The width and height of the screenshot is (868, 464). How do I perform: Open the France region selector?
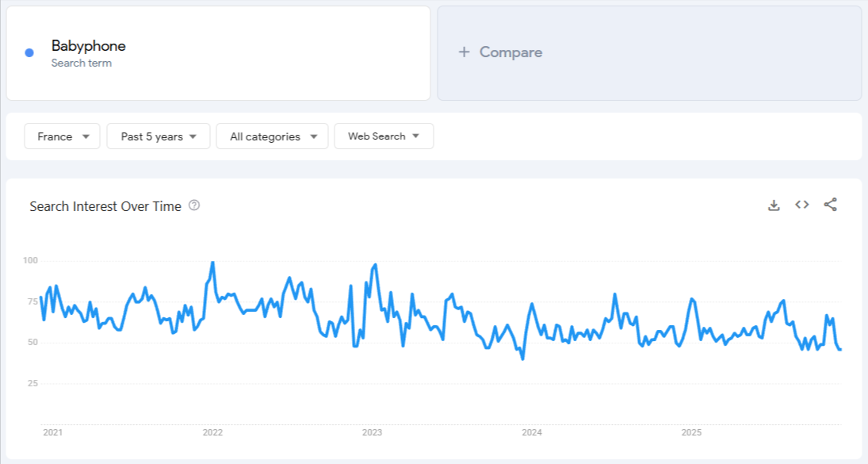pos(62,136)
